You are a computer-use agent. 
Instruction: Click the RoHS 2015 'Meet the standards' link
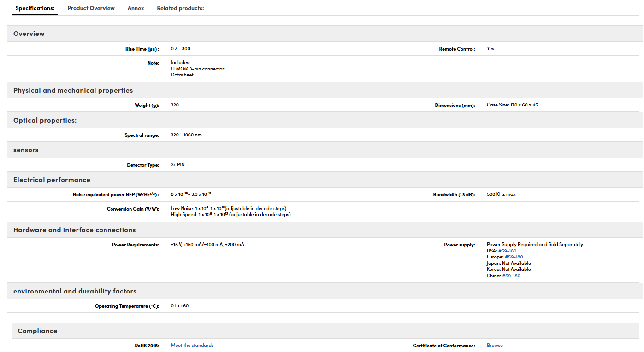click(x=192, y=345)
